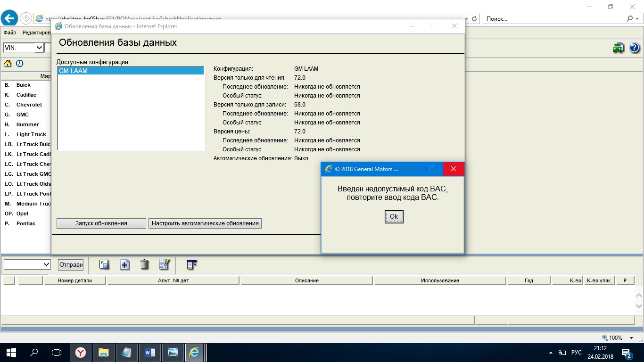Click Настроить автоматические обновления button
The width and height of the screenshot is (644, 362).
pyautogui.click(x=205, y=223)
